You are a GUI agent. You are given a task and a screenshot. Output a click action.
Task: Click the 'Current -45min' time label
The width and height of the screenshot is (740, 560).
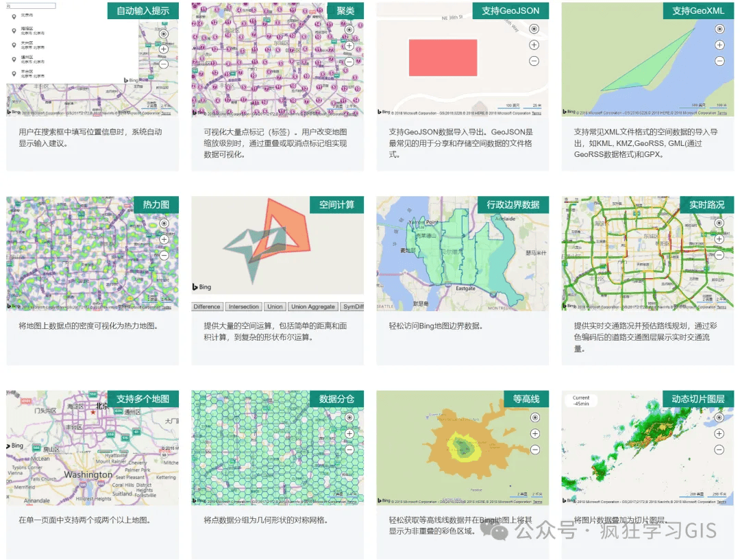[x=581, y=401]
